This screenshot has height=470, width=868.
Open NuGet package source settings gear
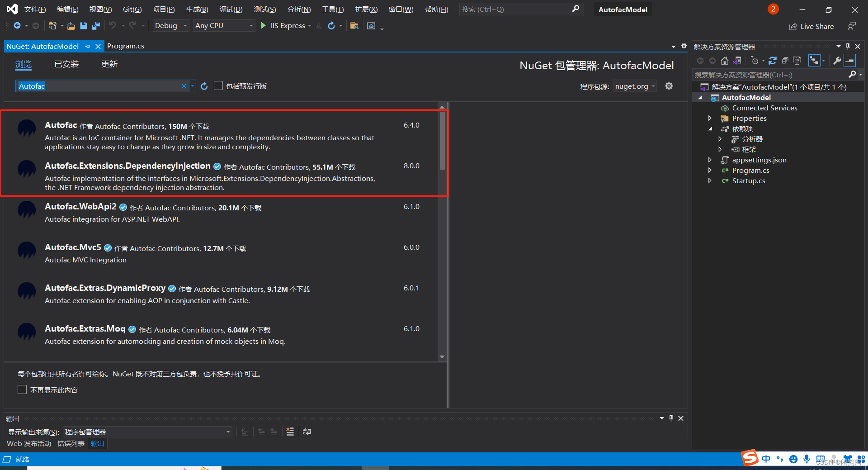[x=669, y=86]
